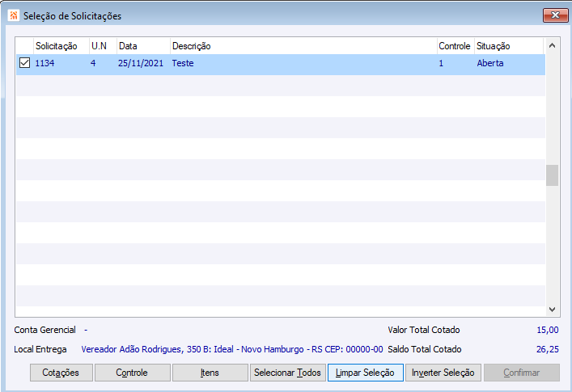The image size is (572, 392).
Task: Click the application icon in title bar
Action: (x=14, y=15)
